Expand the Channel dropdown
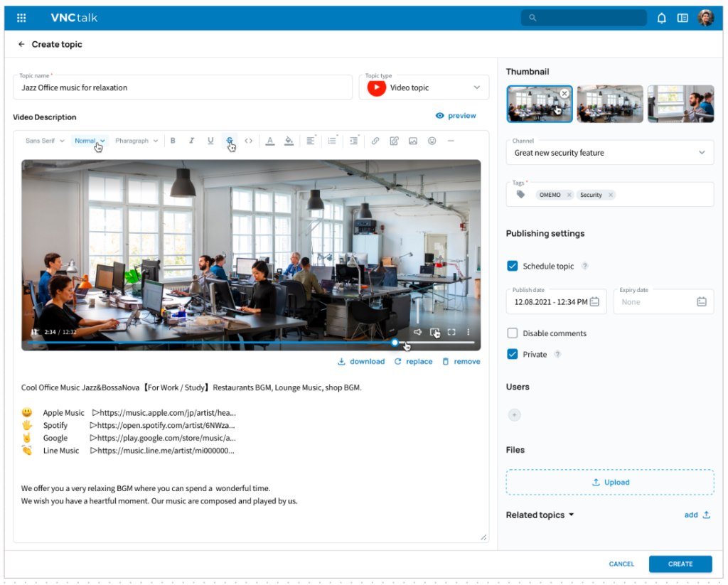This screenshot has width=728, height=585. [609, 153]
